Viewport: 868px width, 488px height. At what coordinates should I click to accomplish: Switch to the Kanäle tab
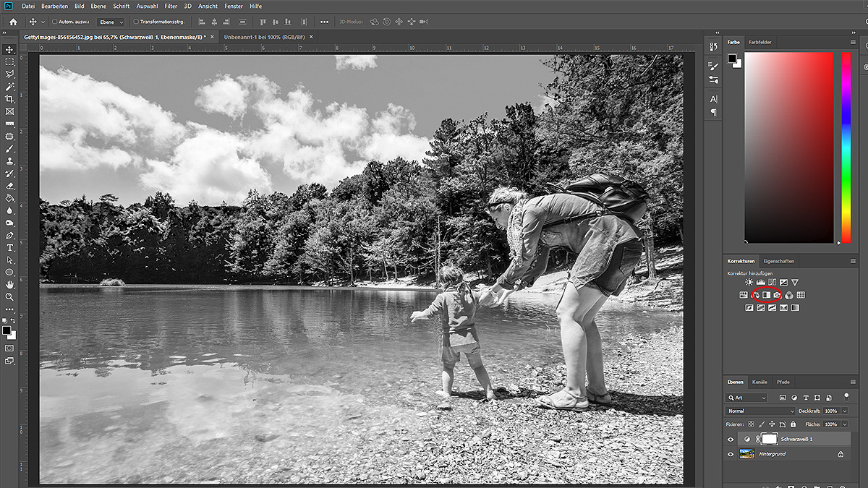coord(759,382)
